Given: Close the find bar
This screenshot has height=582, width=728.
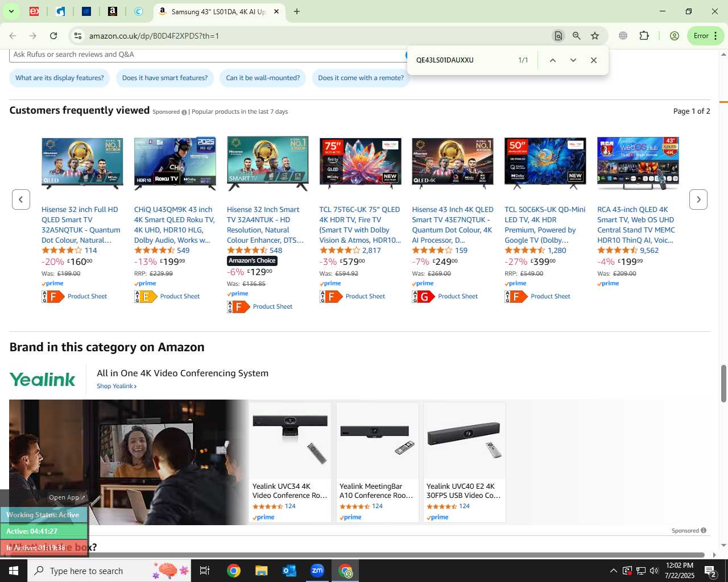Looking at the screenshot, I should 594,60.
